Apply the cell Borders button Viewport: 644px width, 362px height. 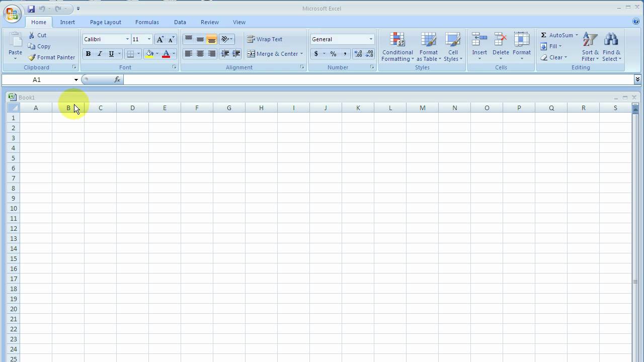pos(131,54)
